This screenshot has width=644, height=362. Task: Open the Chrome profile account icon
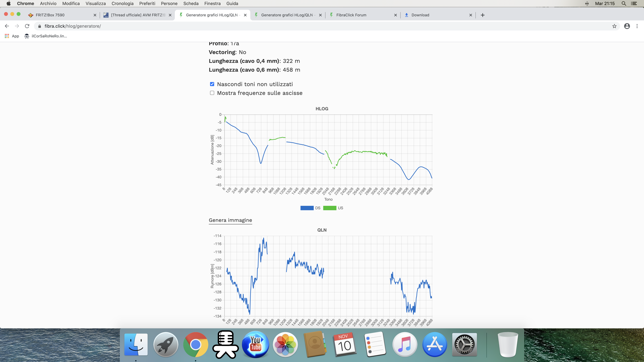627,26
